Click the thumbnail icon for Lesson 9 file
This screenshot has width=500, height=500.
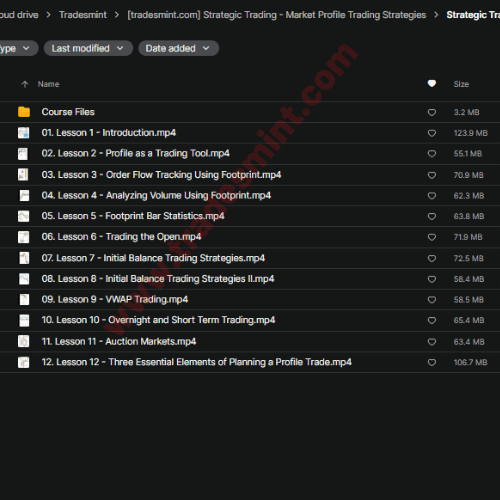(x=24, y=299)
